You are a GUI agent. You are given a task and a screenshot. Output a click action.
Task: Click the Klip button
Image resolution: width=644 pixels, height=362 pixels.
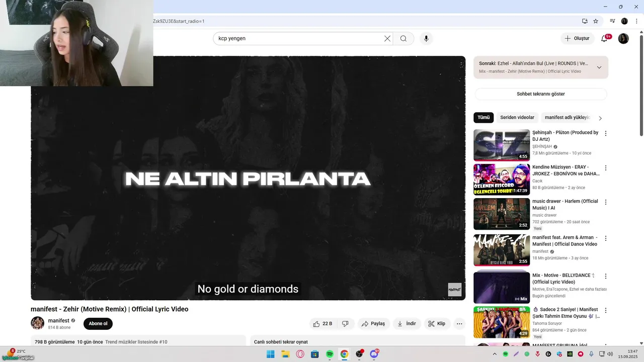pos(437,324)
